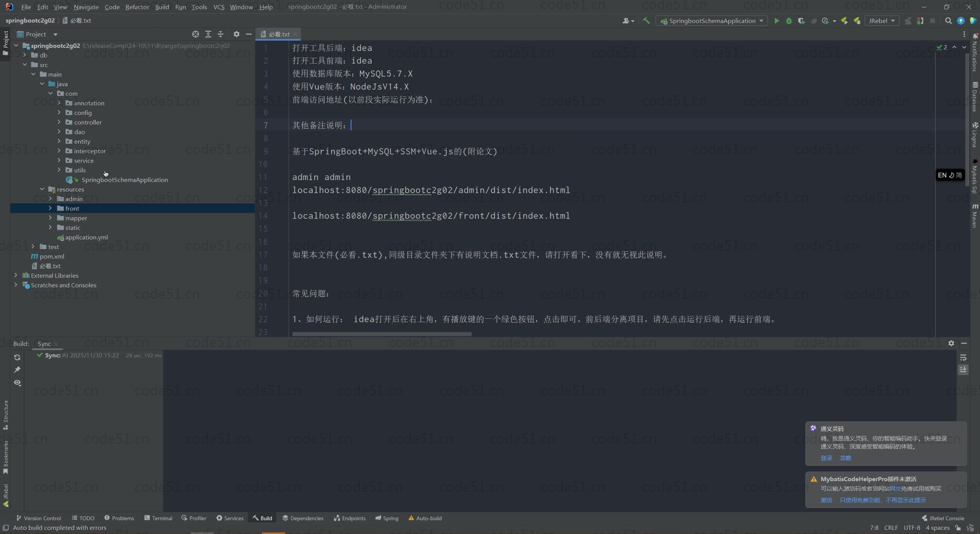Image resolution: width=980 pixels, height=534 pixels.
Task: Switch to the Terminal tool window tab
Action: click(158, 518)
